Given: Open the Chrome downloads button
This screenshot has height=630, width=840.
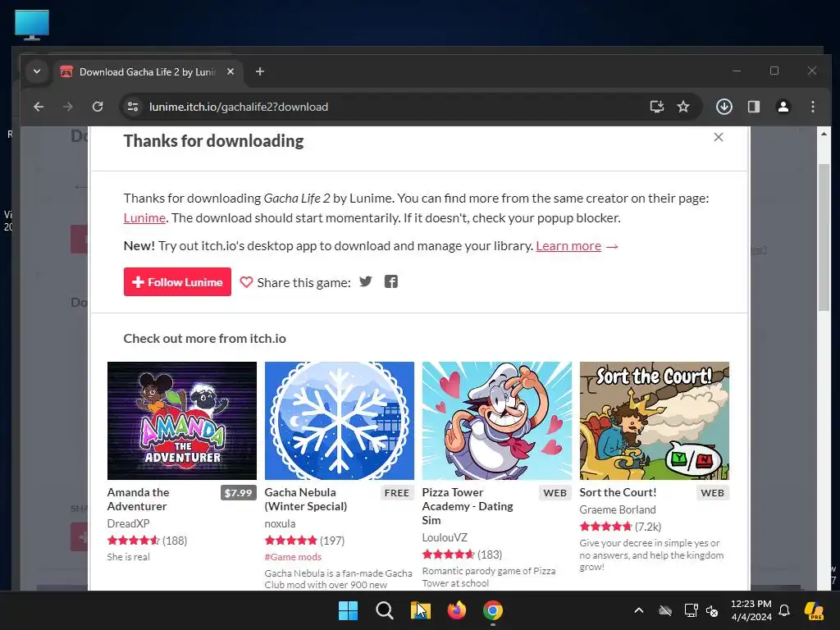Looking at the screenshot, I should coord(724,107).
